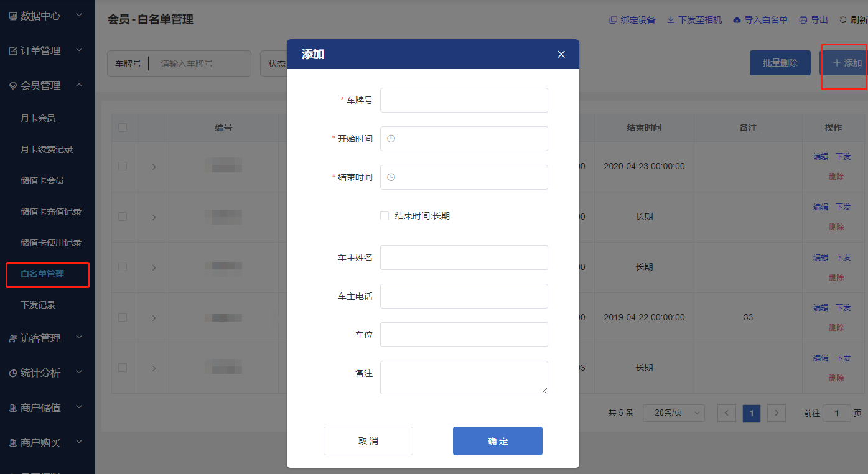Image resolution: width=868 pixels, height=474 pixels.
Task: Select checkbox of last table row
Action: pos(123,368)
